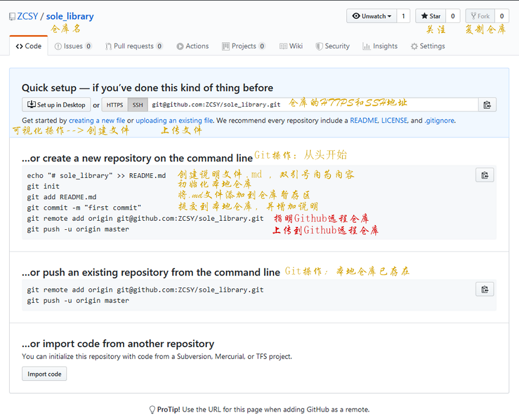The width and height of the screenshot is (519, 420).
Task: Open the README link
Action: (364, 121)
